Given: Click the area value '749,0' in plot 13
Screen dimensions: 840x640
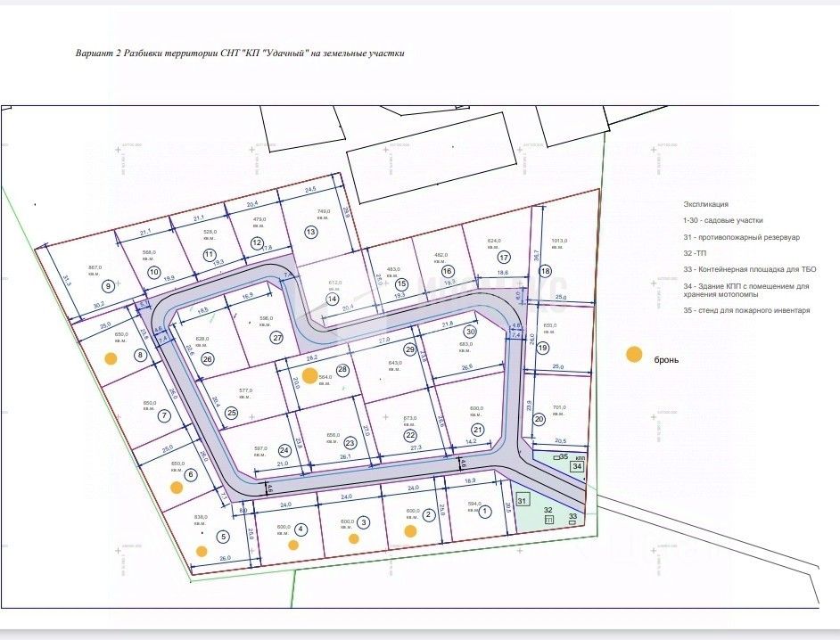Looking at the screenshot, I should [324, 211].
